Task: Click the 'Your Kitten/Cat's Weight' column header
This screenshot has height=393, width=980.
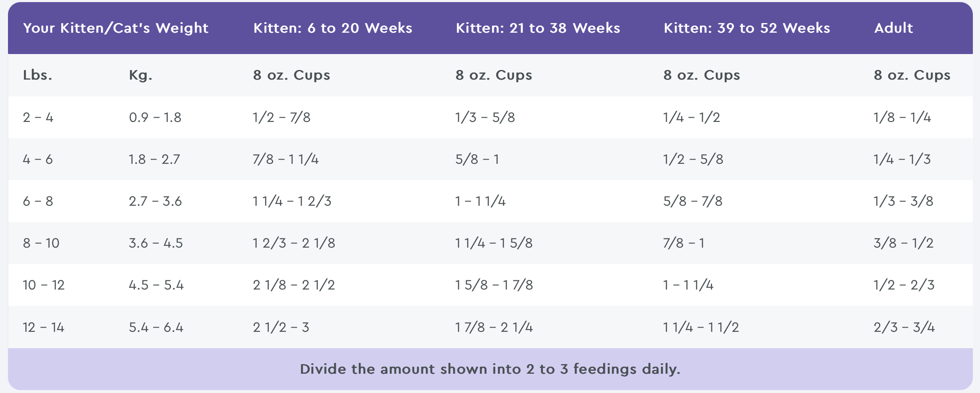Action: pyautogui.click(x=116, y=28)
